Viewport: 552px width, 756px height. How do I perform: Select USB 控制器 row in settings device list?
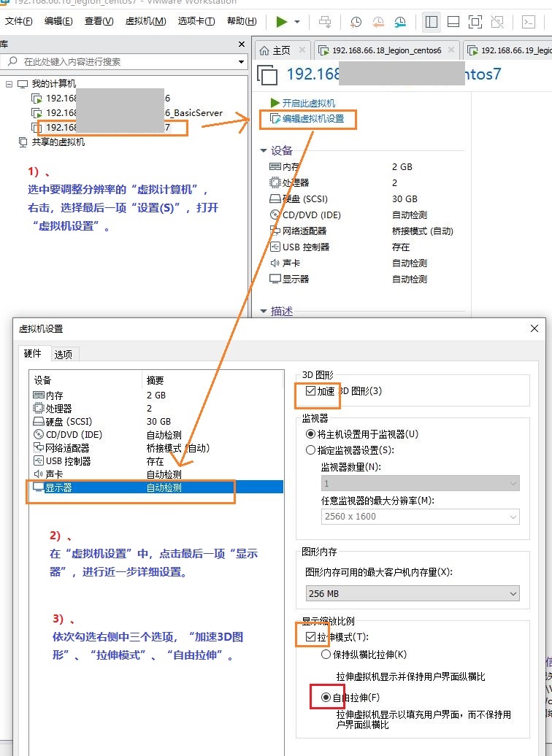pos(156,461)
